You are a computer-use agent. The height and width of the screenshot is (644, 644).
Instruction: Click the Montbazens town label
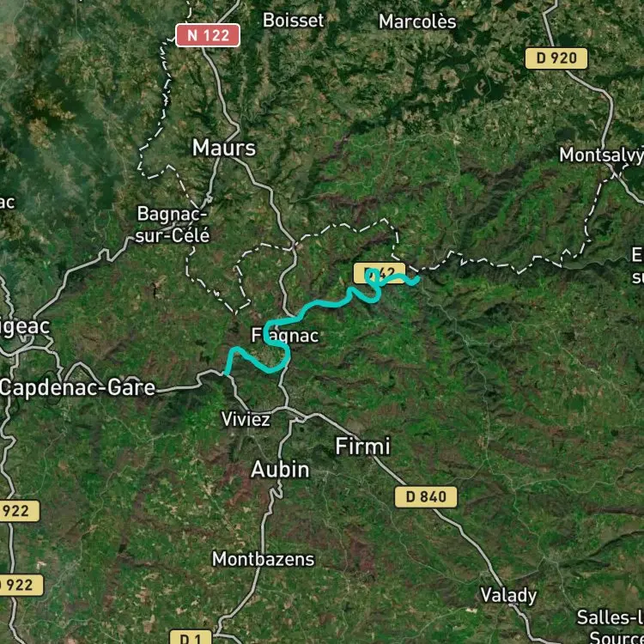coord(264,559)
